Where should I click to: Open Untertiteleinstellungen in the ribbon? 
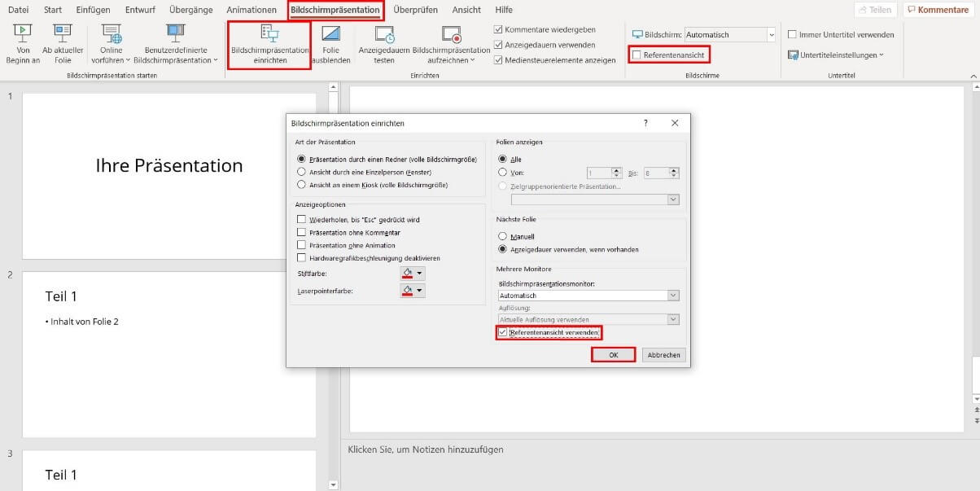pos(837,55)
